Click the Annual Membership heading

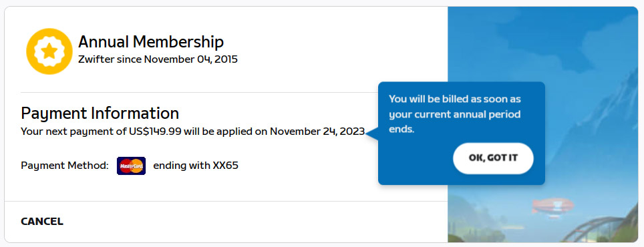151,42
